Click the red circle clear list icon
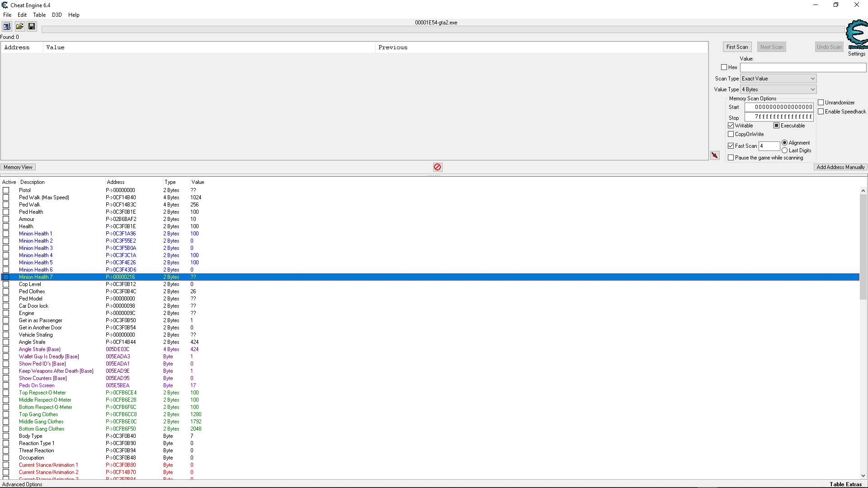 pos(437,167)
